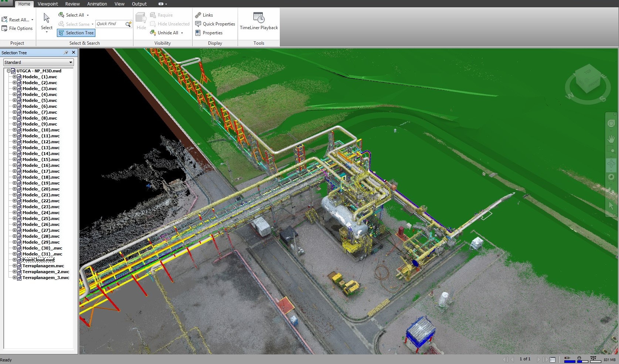619x364 pixels.
Task: Click the Quick Find search icon
Action: [x=128, y=24]
